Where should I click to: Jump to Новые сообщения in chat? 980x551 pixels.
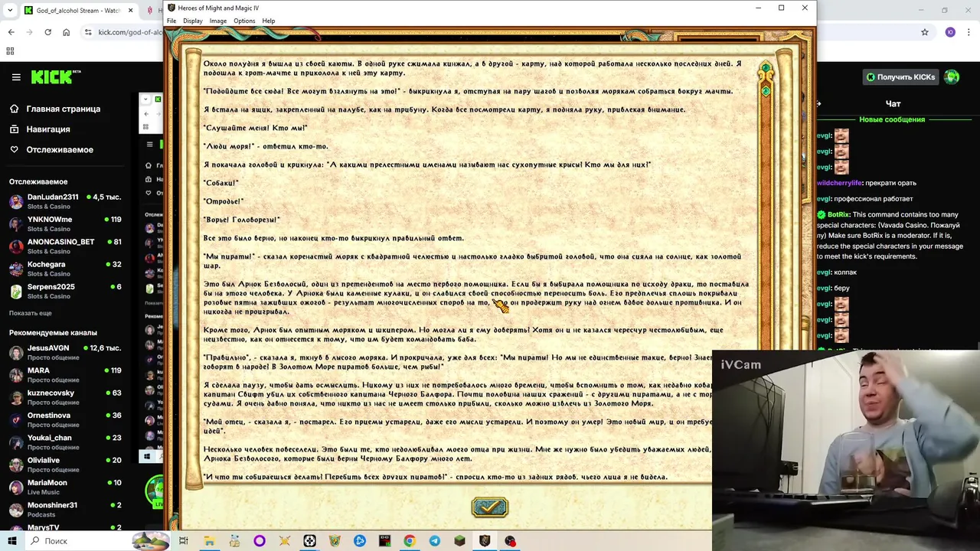(892, 119)
